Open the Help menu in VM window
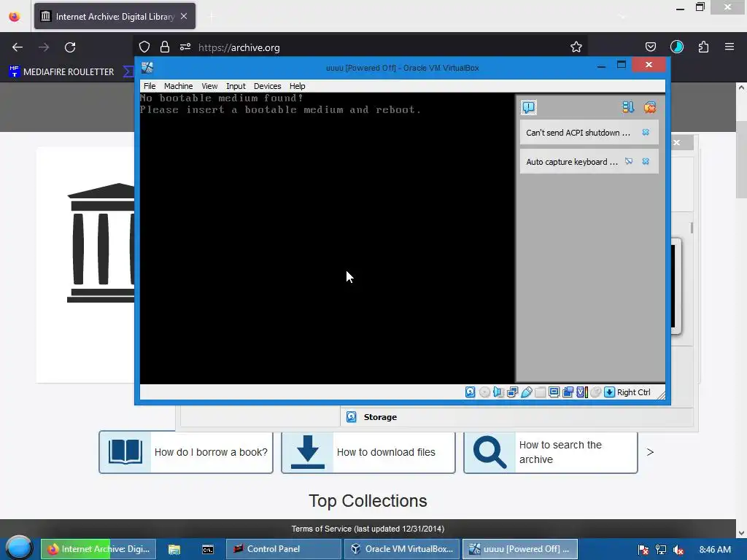This screenshot has height=560, width=747. tap(298, 86)
